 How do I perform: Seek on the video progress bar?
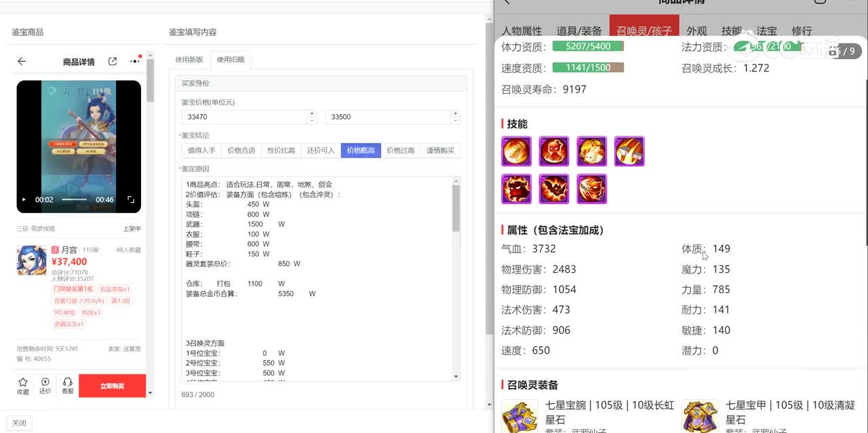(x=75, y=200)
